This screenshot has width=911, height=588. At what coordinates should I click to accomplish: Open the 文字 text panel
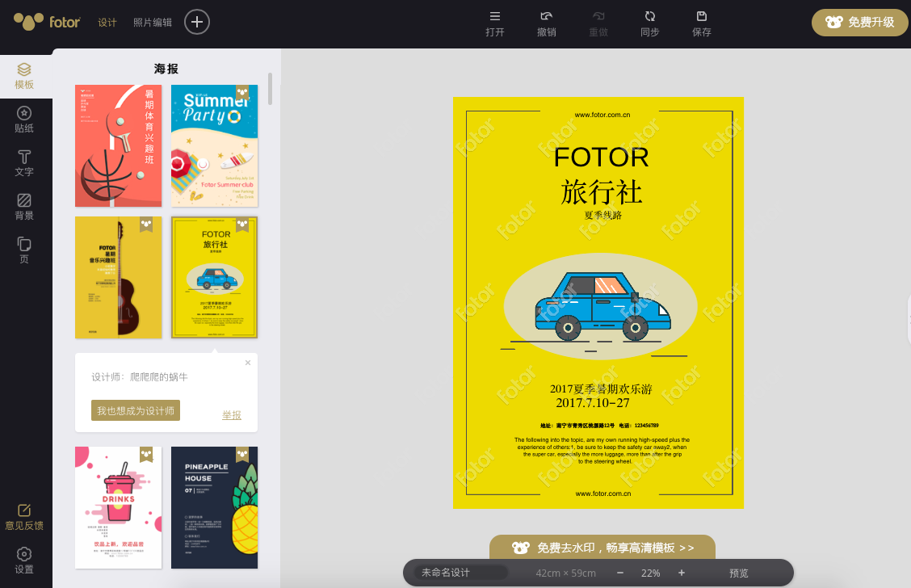pyautogui.click(x=24, y=164)
